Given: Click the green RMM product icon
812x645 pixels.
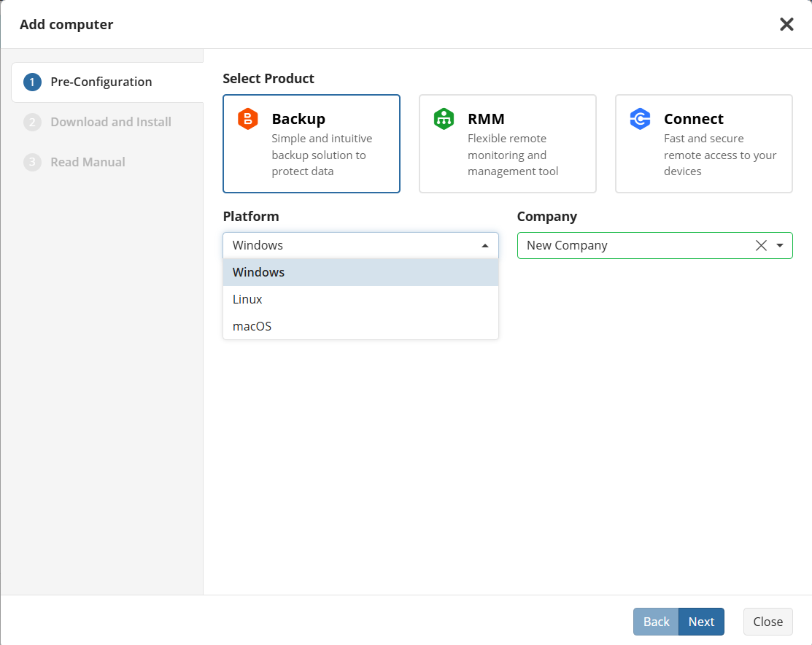Looking at the screenshot, I should (x=444, y=119).
